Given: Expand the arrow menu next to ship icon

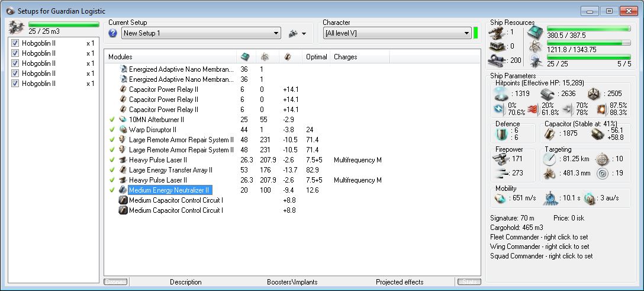Looking at the screenshot, I should [x=304, y=34].
